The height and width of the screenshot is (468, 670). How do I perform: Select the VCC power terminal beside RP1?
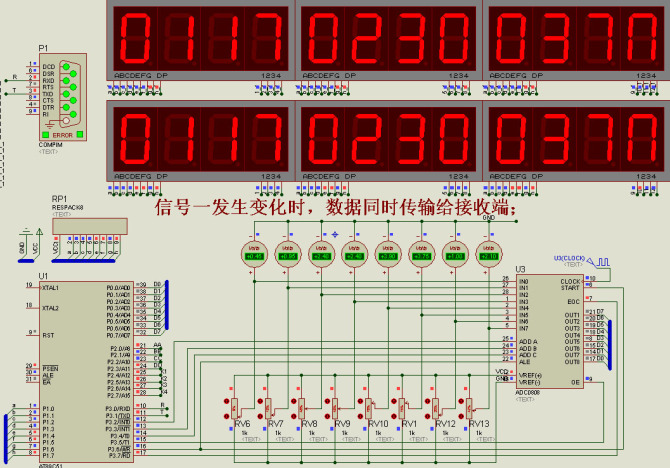point(38,245)
